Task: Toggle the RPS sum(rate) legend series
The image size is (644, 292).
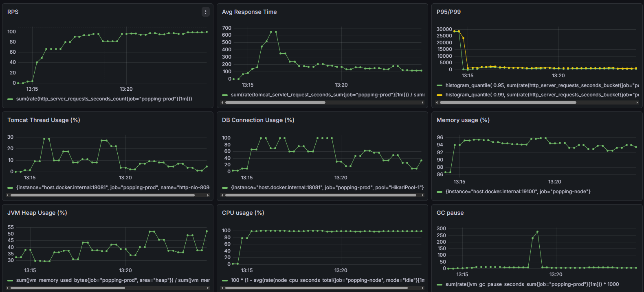Action: coord(104,99)
